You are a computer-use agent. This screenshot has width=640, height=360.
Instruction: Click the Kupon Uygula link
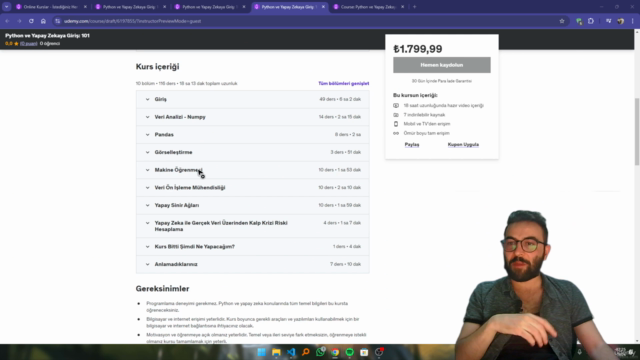pyautogui.click(x=463, y=144)
